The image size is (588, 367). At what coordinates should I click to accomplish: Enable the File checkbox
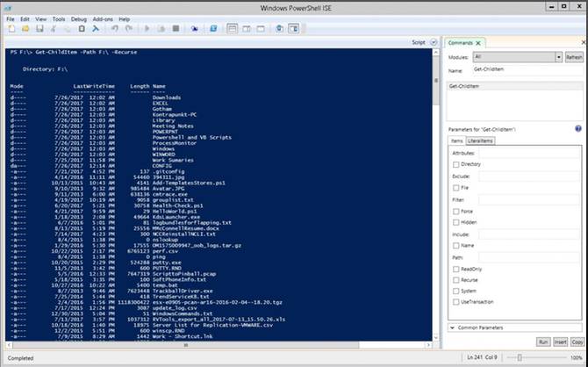pyautogui.click(x=456, y=188)
